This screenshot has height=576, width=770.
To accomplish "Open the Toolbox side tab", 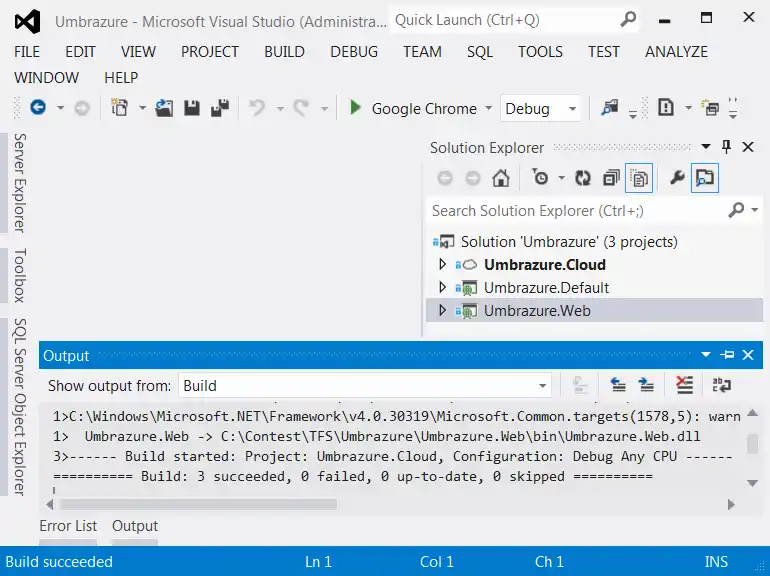I will click(19, 275).
